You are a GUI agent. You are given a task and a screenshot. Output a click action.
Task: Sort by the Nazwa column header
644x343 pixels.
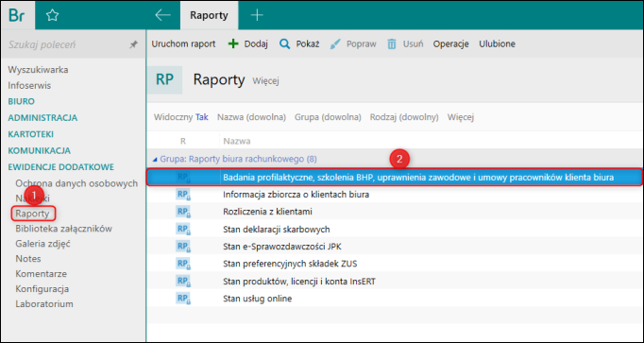(x=237, y=142)
